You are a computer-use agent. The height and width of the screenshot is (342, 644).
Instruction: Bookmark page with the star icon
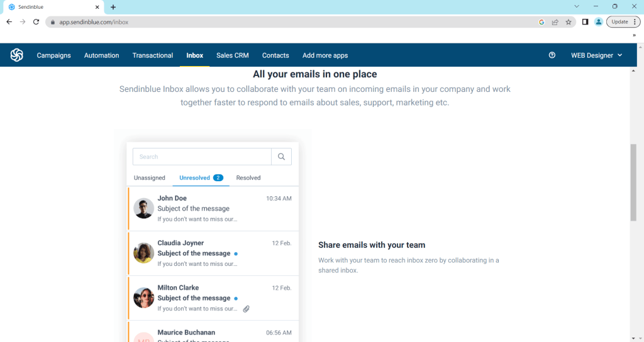pyautogui.click(x=569, y=22)
